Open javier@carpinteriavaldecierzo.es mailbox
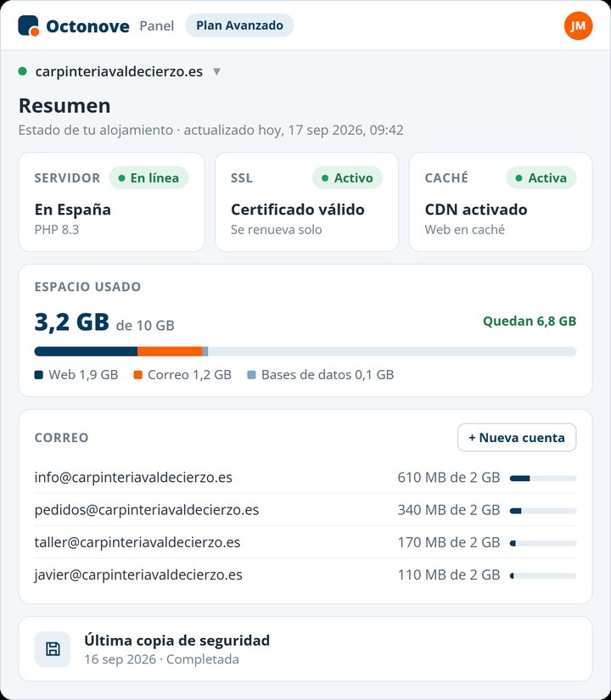611x700 pixels. click(x=138, y=575)
